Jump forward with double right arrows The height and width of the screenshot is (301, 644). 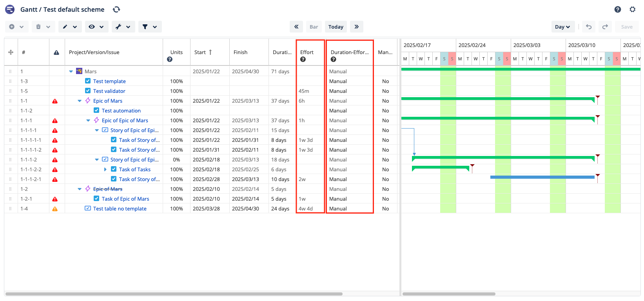(356, 27)
